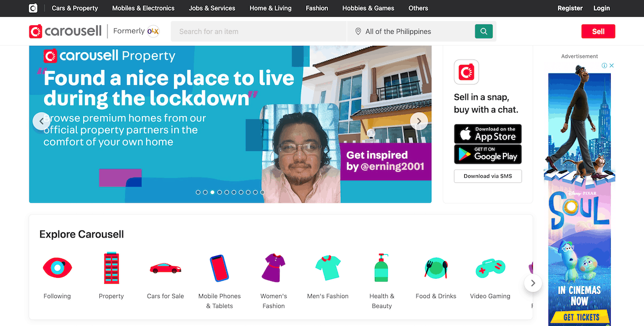Select the Cars for Sale car icon
Viewport: 644px width, 326px height.
(x=165, y=268)
